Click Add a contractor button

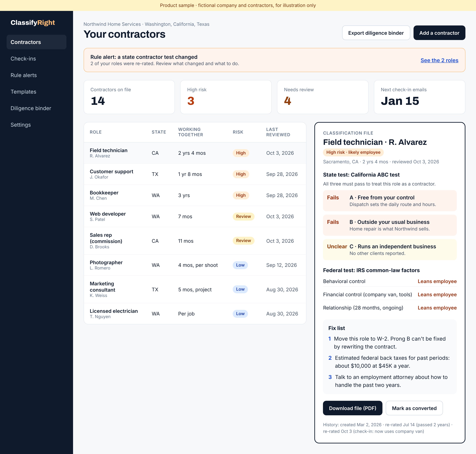click(439, 33)
